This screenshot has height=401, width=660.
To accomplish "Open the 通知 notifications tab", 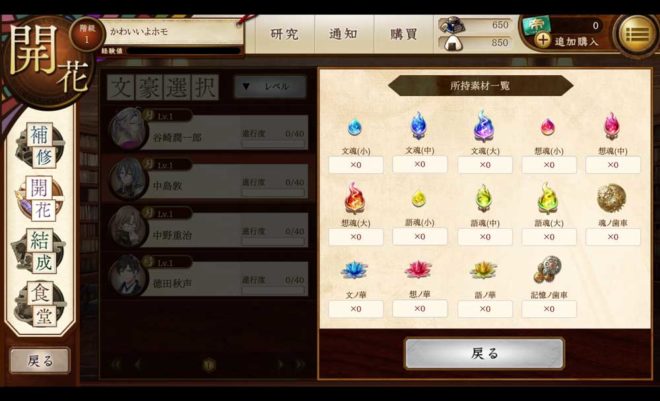I will 344,34.
